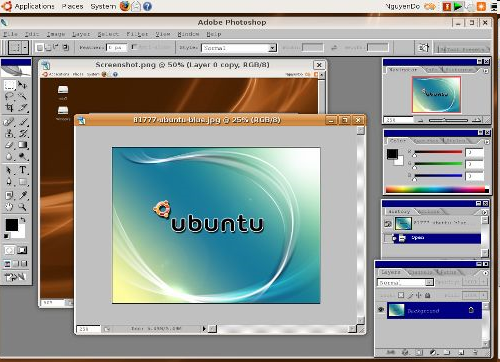Toggle lock all icon in Layers panel
500x362 pixels.
[428, 295]
